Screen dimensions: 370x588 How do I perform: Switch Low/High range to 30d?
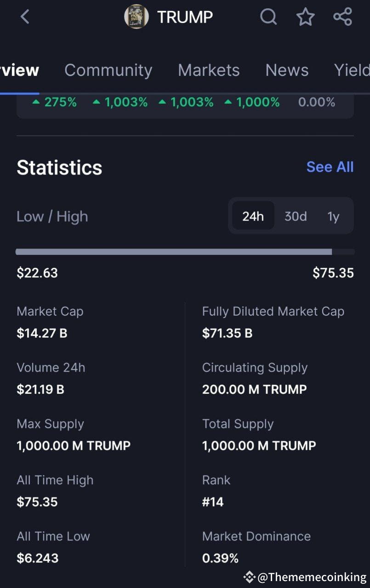coord(296,216)
